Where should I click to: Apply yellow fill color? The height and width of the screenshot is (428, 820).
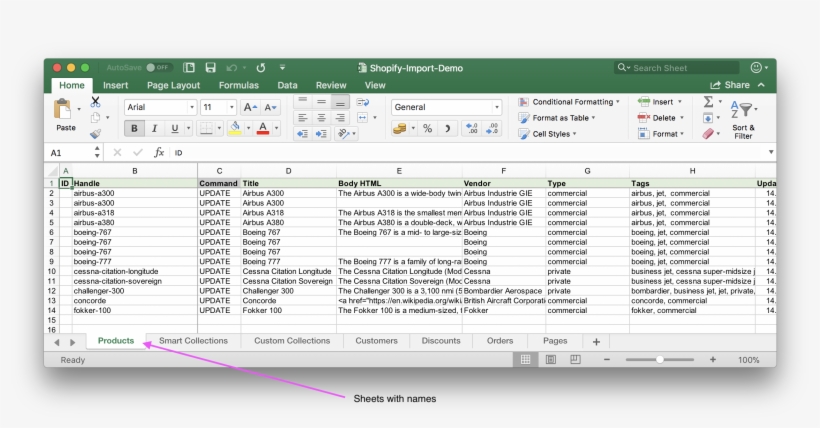click(x=235, y=128)
